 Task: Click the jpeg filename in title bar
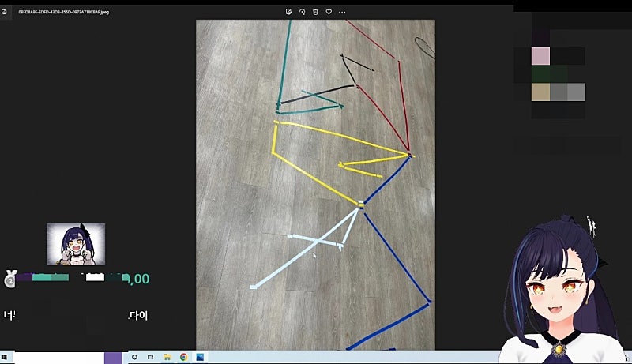[64, 12]
